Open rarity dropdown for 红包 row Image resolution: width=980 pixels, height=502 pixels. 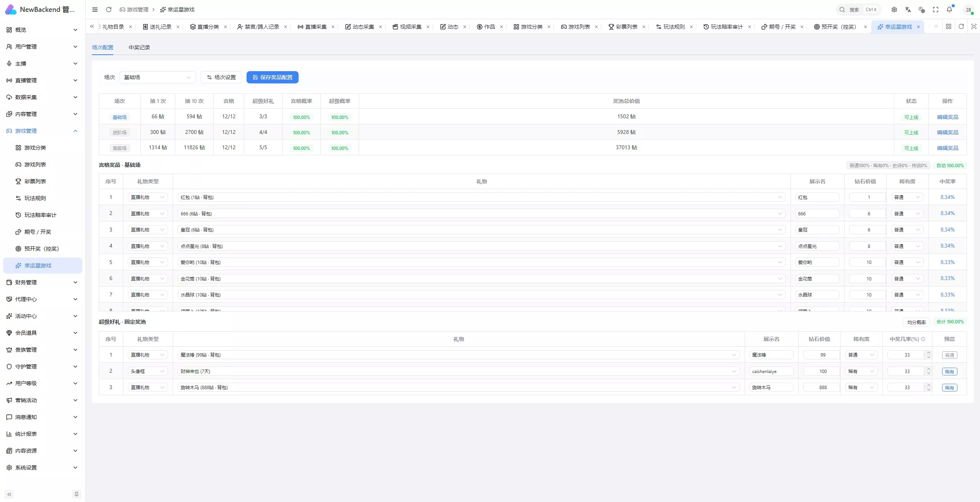[x=907, y=197]
